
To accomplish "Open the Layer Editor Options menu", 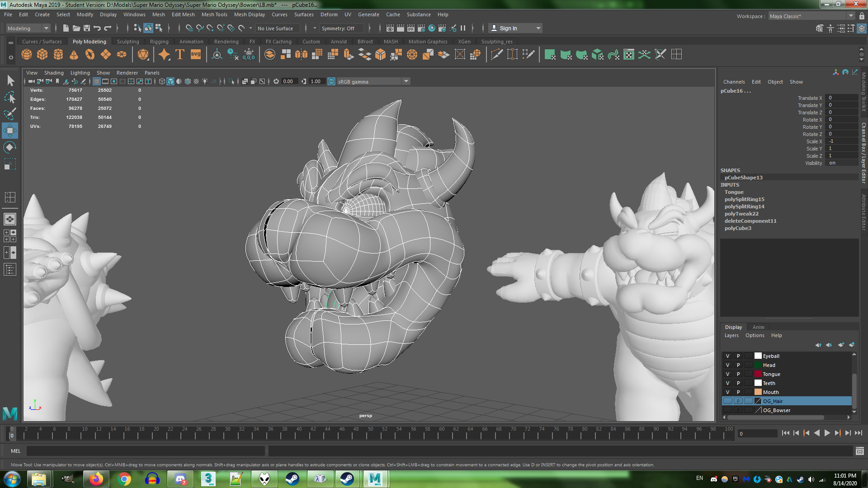I will tap(755, 335).
